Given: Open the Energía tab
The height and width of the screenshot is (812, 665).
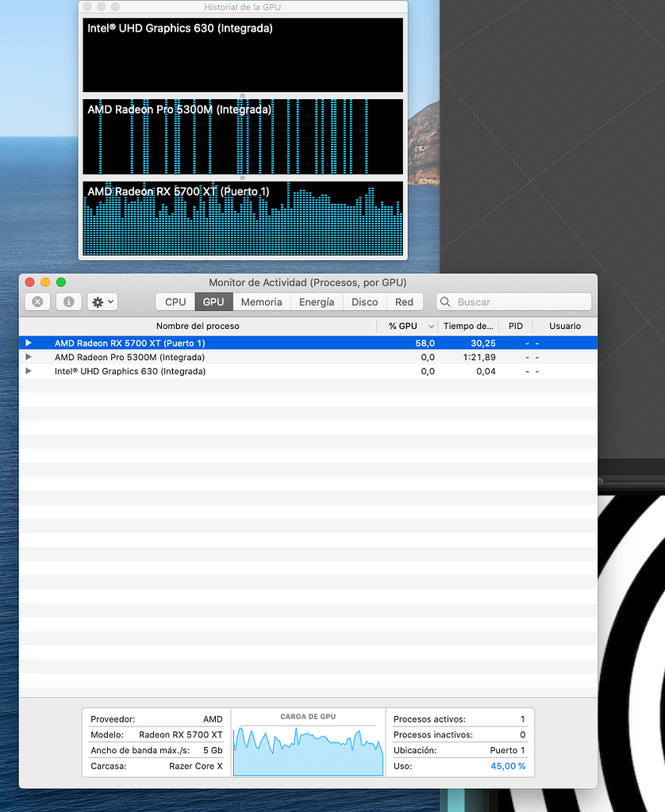Looking at the screenshot, I should click(316, 301).
